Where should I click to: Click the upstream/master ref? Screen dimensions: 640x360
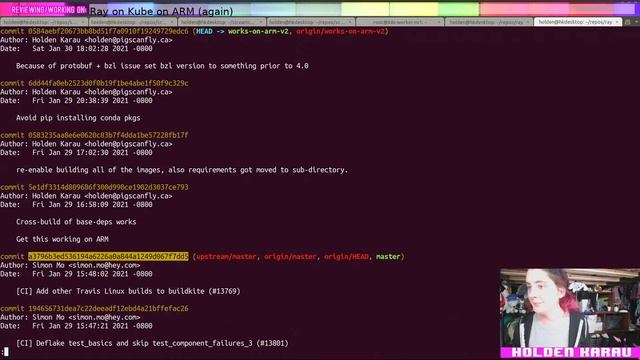coord(227,256)
